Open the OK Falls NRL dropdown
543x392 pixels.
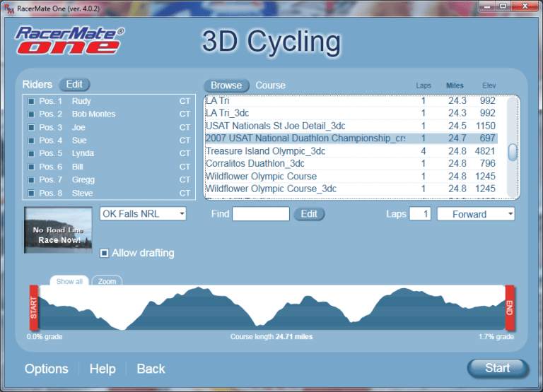click(142, 213)
